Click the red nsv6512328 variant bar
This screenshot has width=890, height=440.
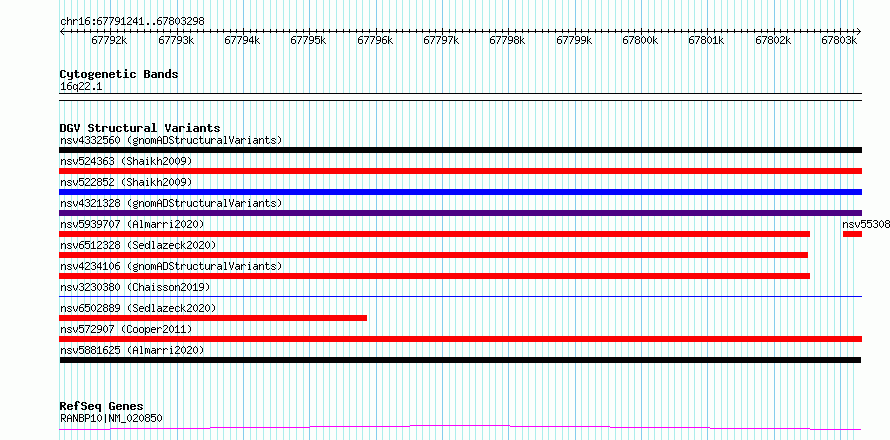[434, 255]
